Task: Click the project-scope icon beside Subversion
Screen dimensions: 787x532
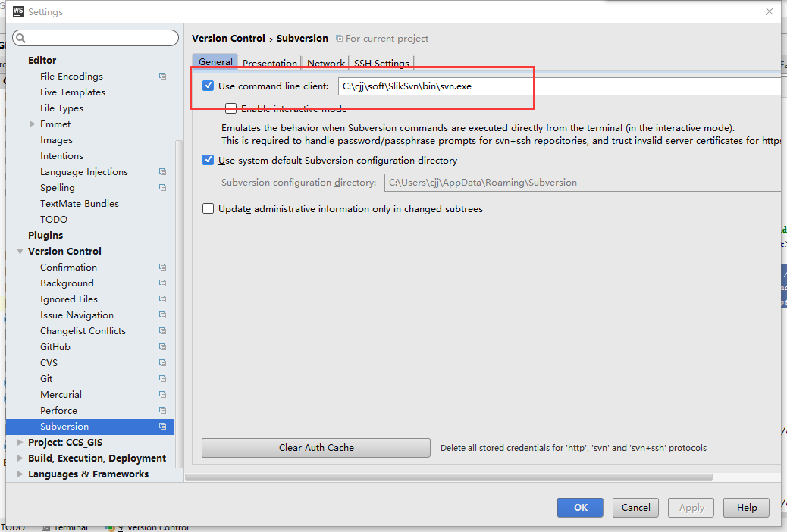Action: click(162, 427)
